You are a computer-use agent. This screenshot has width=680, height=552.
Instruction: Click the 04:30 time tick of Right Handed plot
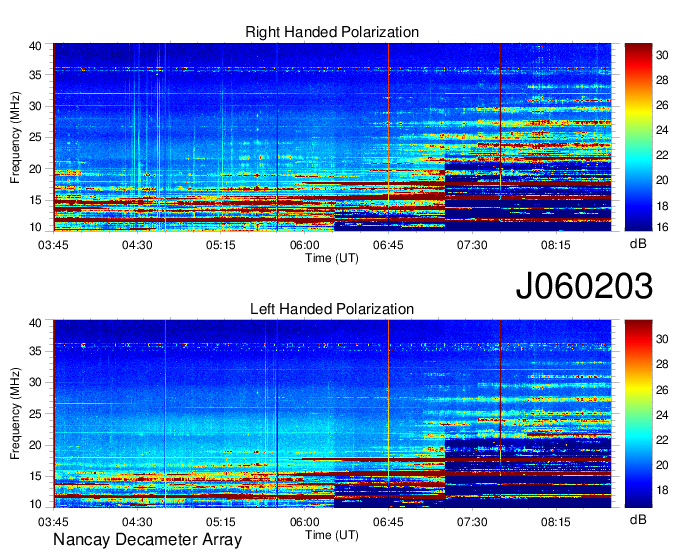[137, 245]
